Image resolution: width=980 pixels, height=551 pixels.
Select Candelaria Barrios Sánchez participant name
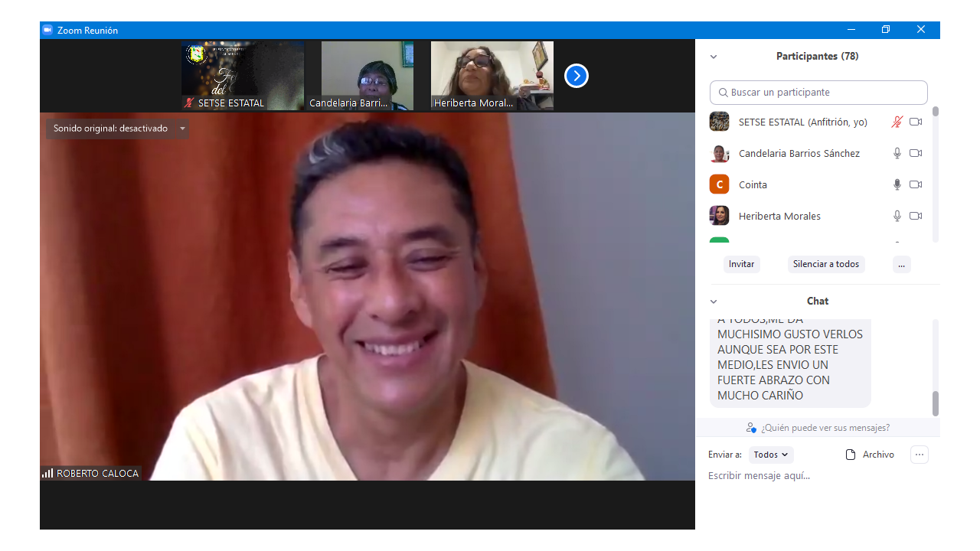799,154
